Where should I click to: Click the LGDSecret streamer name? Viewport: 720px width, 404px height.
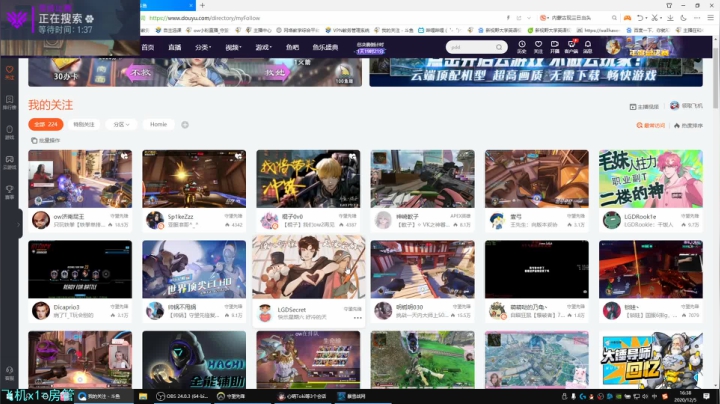pyautogui.click(x=292, y=309)
